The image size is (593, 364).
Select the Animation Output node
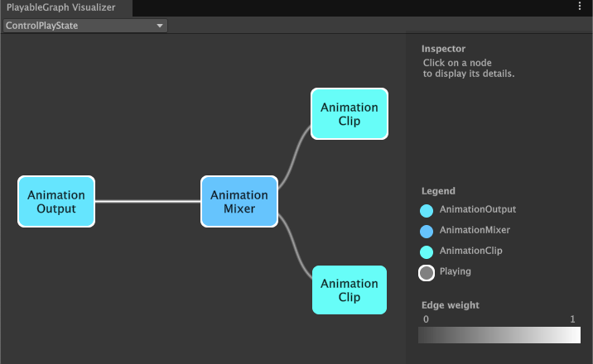[x=56, y=202]
